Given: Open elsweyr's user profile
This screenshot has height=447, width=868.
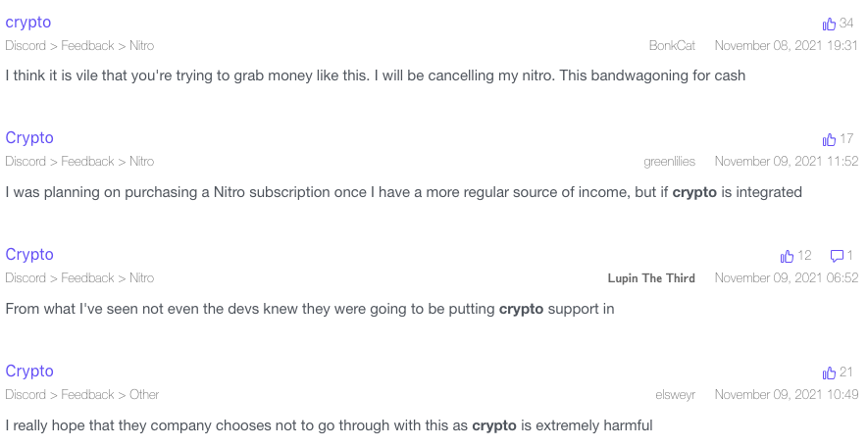Looking at the screenshot, I should tap(676, 394).
